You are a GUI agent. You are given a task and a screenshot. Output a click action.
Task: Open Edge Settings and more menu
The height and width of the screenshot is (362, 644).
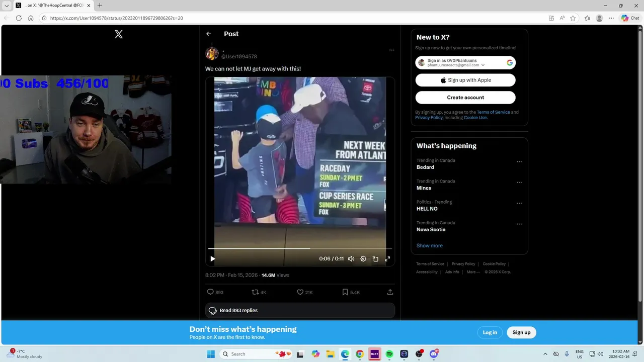pyautogui.click(x=611, y=18)
